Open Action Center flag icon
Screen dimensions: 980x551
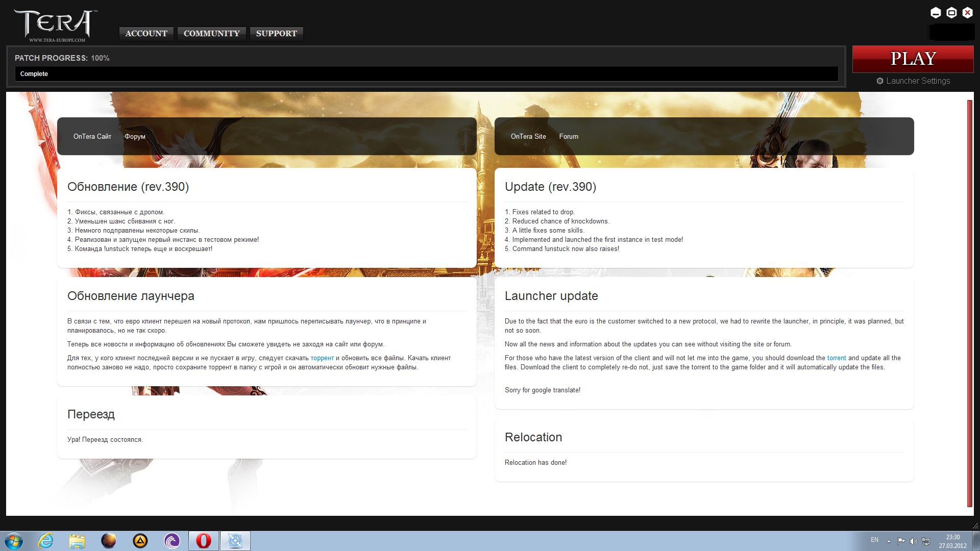901,541
